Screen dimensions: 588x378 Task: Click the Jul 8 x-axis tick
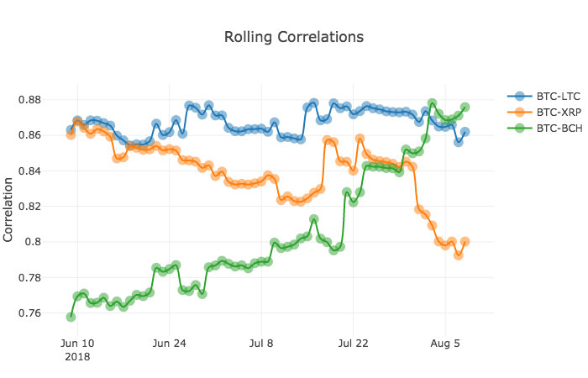coord(261,344)
